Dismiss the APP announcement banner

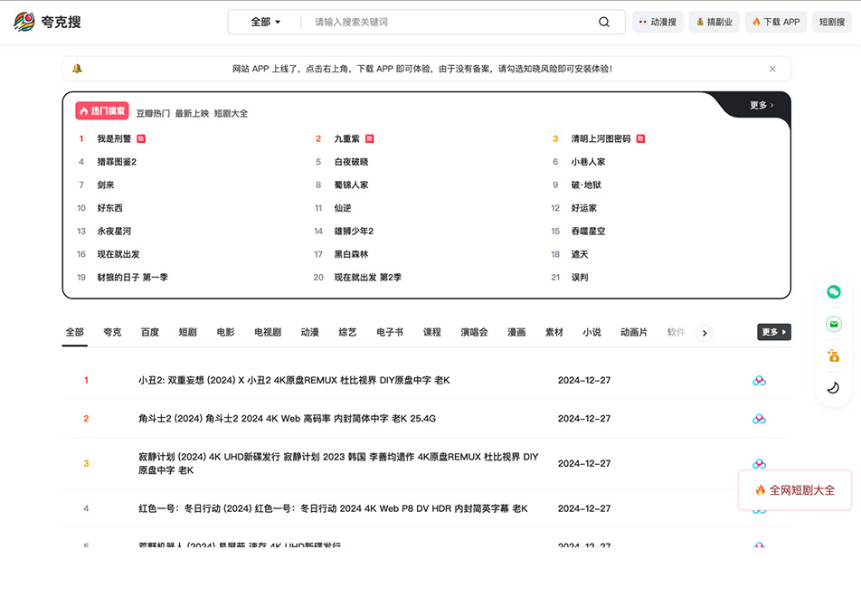[772, 69]
